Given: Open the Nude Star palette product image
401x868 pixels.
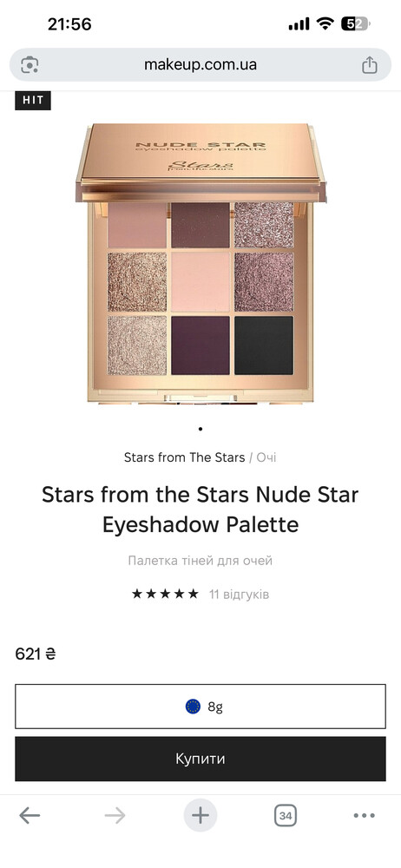Looking at the screenshot, I should (200, 264).
